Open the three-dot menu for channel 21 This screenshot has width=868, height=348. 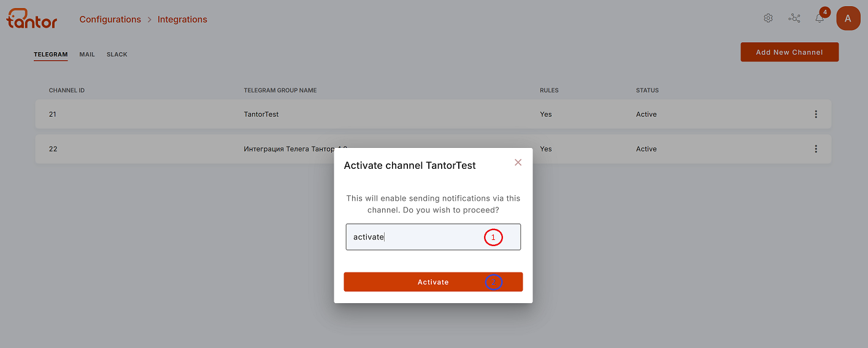click(816, 114)
